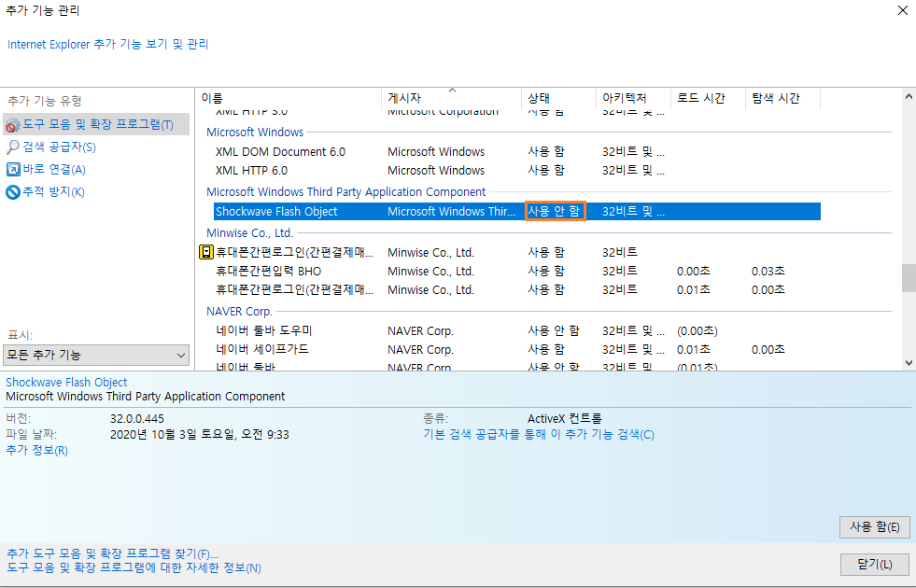This screenshot has width=916, height=588.
Task: Open 도구 모음 및 확장 프로그램에 대한 자세한 정보 link
Action: point(134,567)
